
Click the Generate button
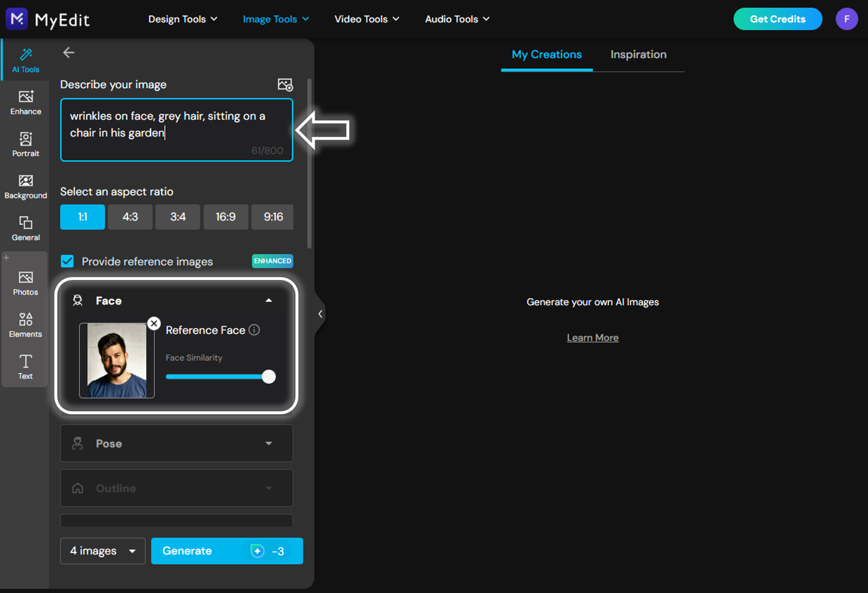click(x=227, y=551)
